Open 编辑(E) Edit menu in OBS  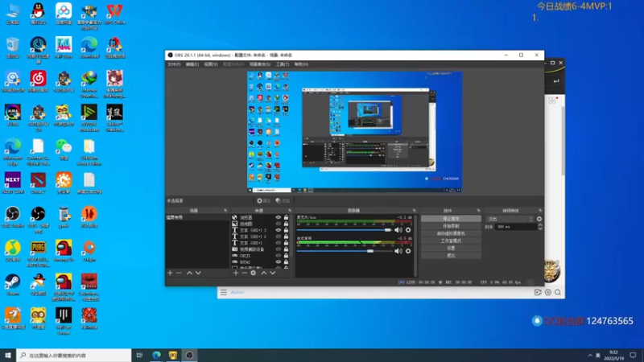[x=192, y=64]
